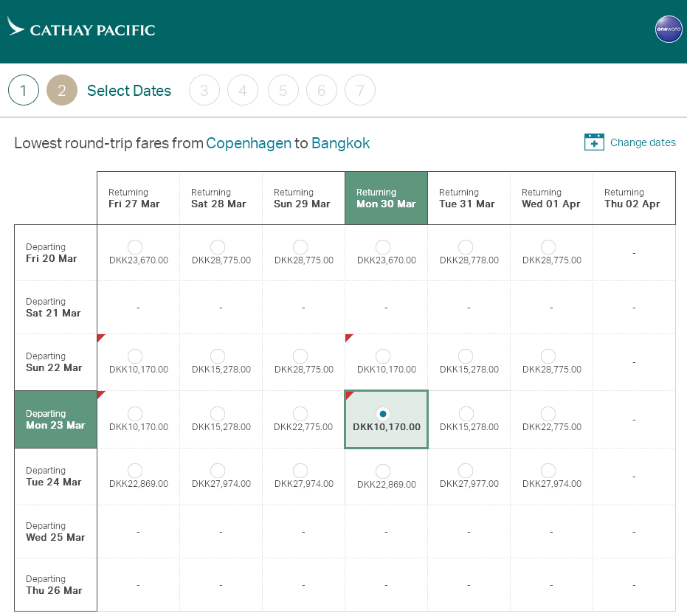Click the oneworld alliance badge
687x616 pixels.
pos(669,30)
